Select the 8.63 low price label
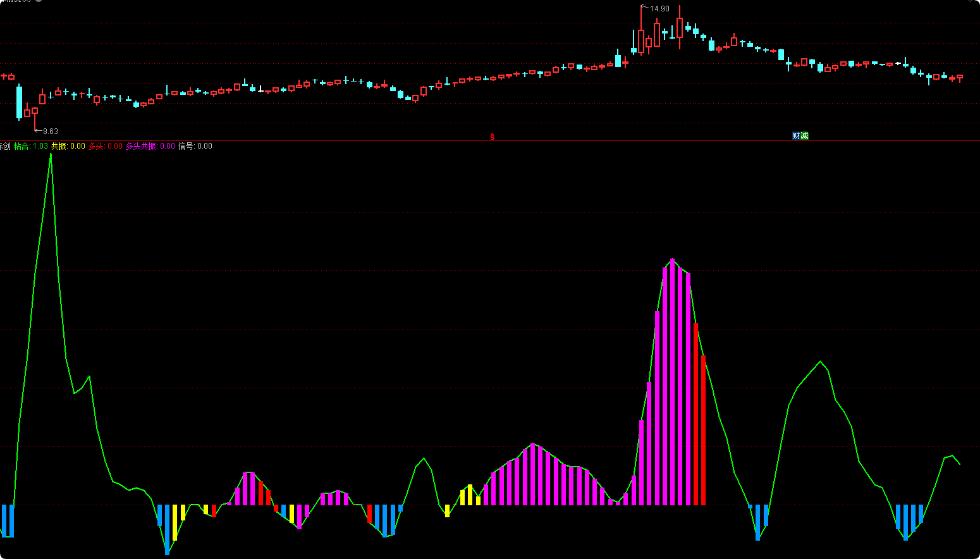This screenshot has width=980, height=559. tap(50, 132)
